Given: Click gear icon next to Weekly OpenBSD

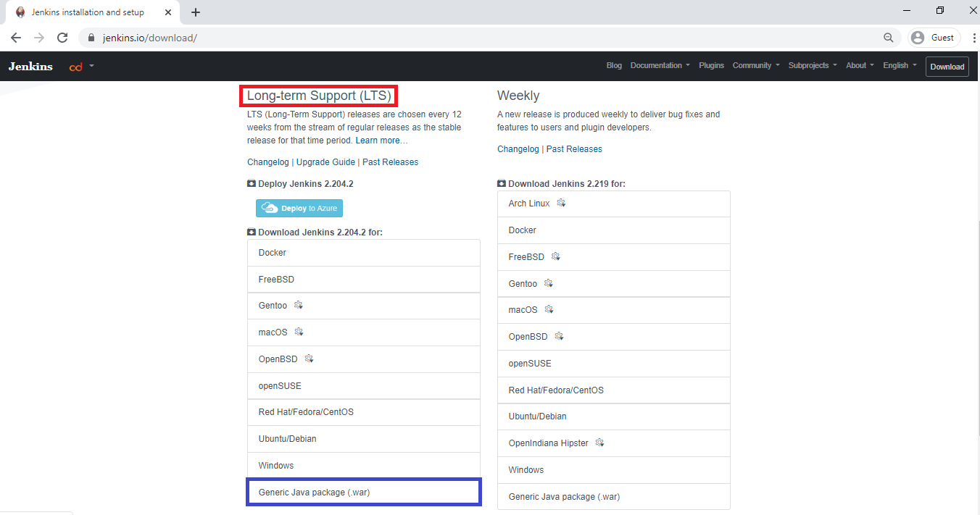Looking at the screenshot, I should click(559, 336).
